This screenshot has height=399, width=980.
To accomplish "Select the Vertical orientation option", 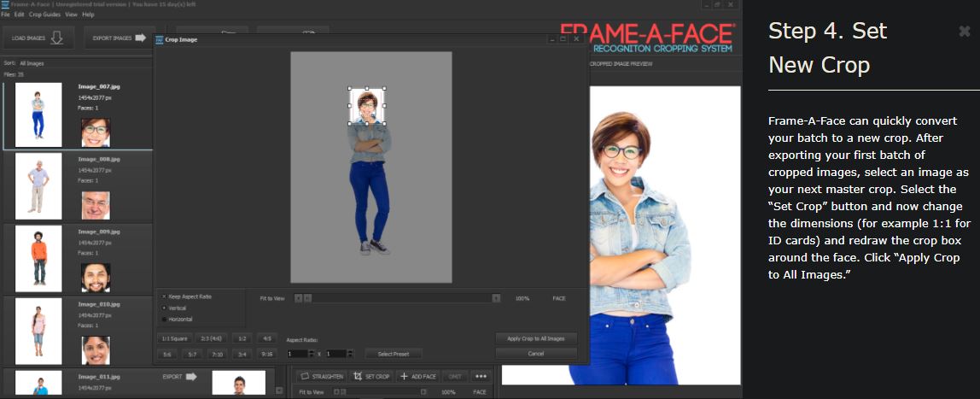I will (x=165, y=308).
